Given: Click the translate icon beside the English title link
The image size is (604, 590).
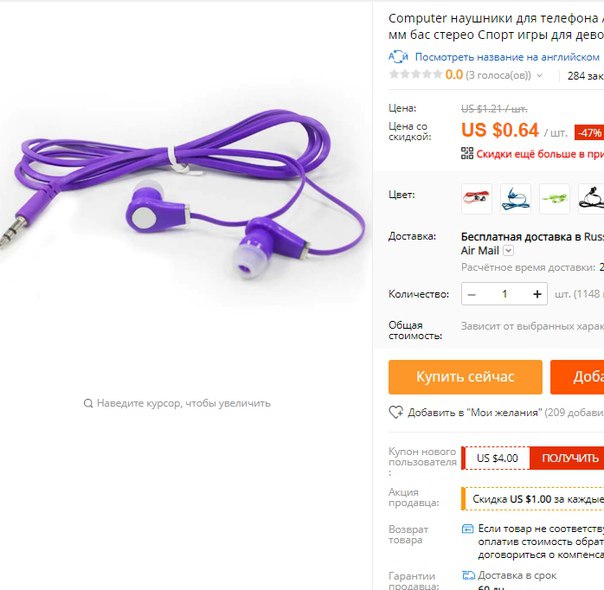Looking at the screenshot, I should pos(398,57).
